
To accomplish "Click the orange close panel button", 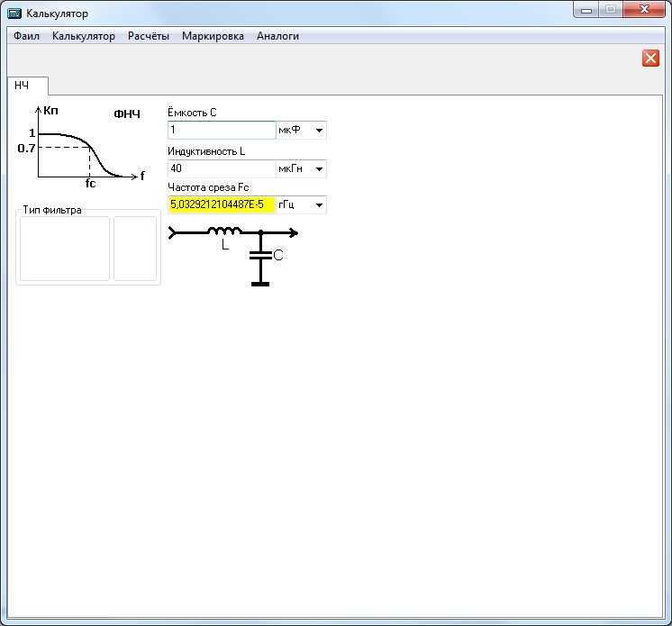I will coord(650,59).
